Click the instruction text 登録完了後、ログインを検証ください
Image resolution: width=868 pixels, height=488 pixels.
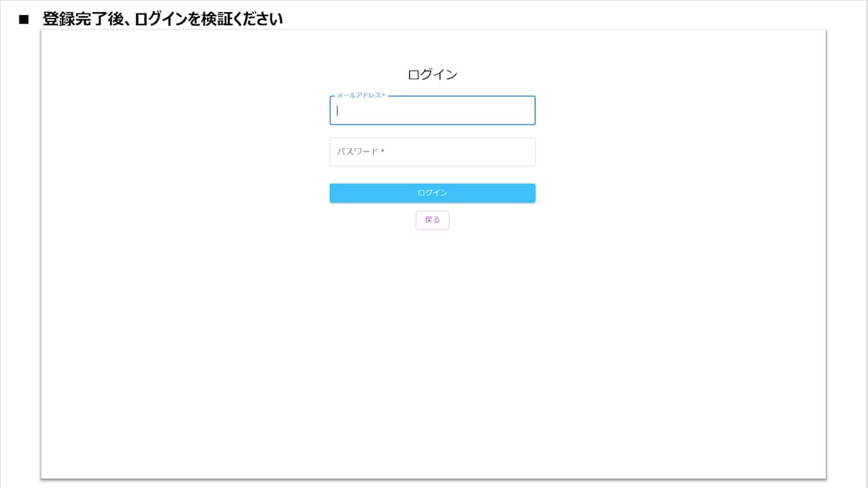coord(162,19)
